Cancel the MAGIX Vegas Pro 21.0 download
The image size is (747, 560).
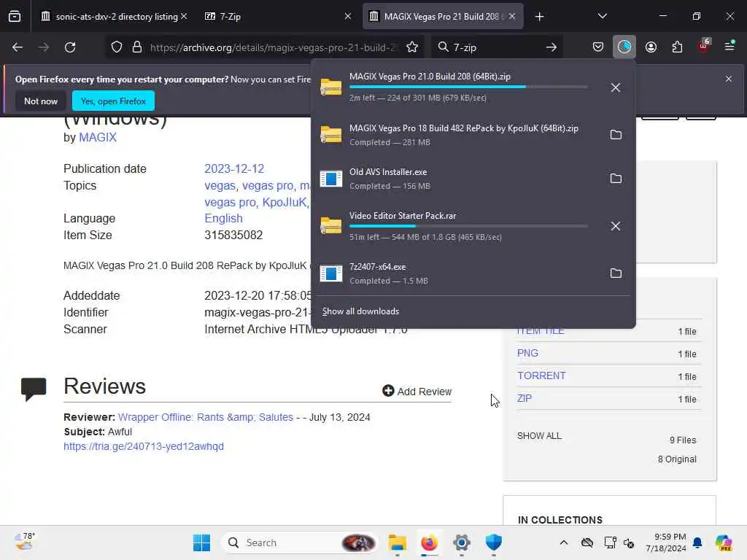(x=616, y=87)
